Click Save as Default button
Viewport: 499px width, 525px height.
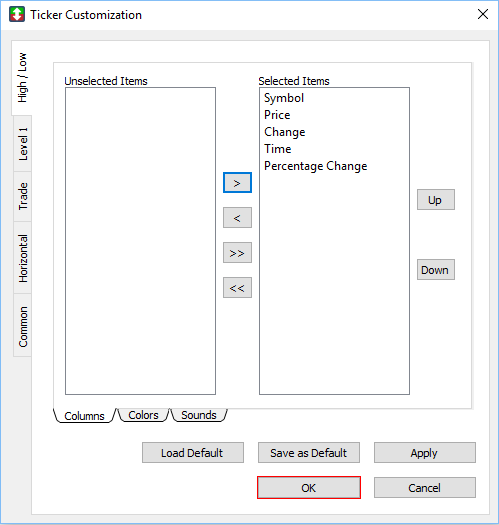coord(309,453)
